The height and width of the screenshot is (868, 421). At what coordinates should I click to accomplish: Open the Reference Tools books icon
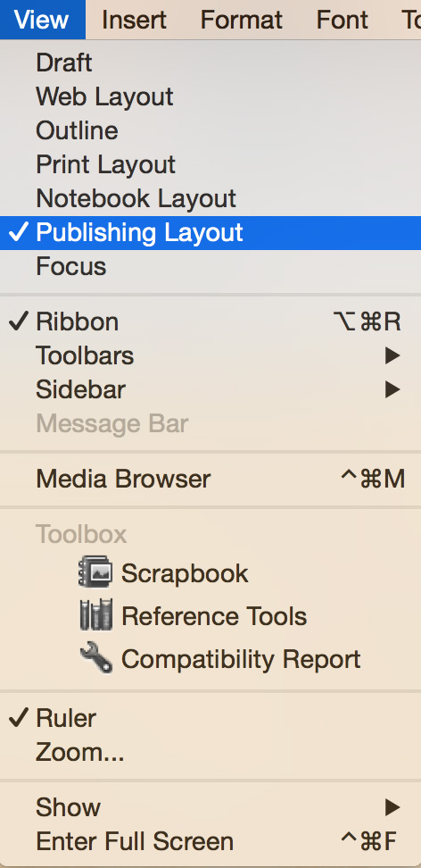[95, 615]
